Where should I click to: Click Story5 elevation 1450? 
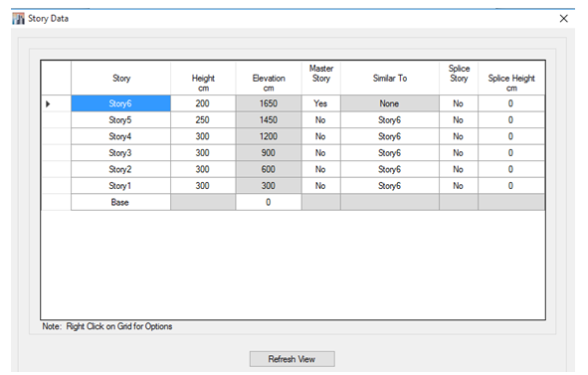click(269, 120)
